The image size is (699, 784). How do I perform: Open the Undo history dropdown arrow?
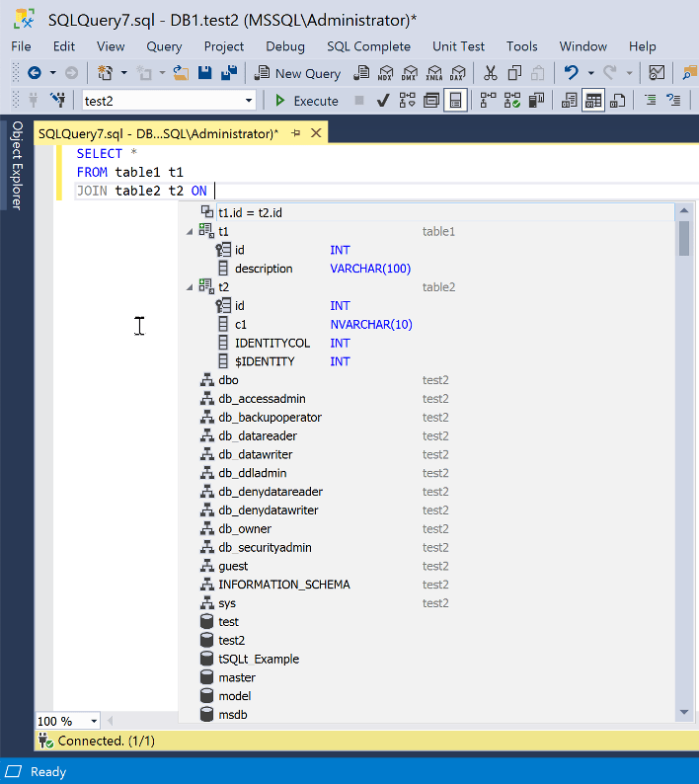591,73
